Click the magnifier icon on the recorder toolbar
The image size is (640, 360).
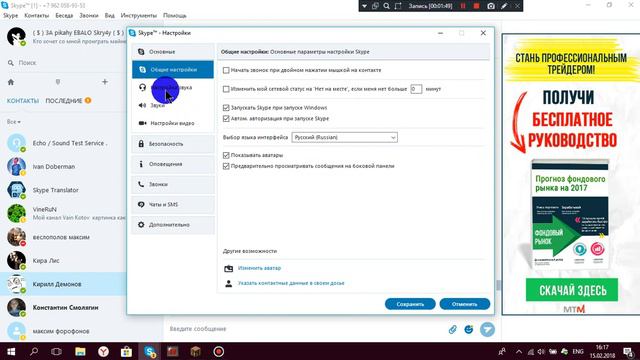386,6
